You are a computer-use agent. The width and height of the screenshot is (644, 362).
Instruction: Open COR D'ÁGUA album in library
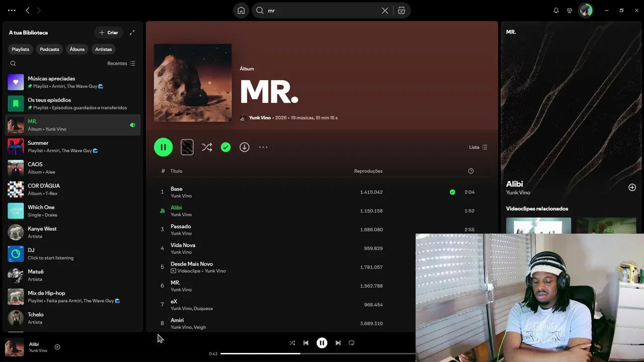73,190
